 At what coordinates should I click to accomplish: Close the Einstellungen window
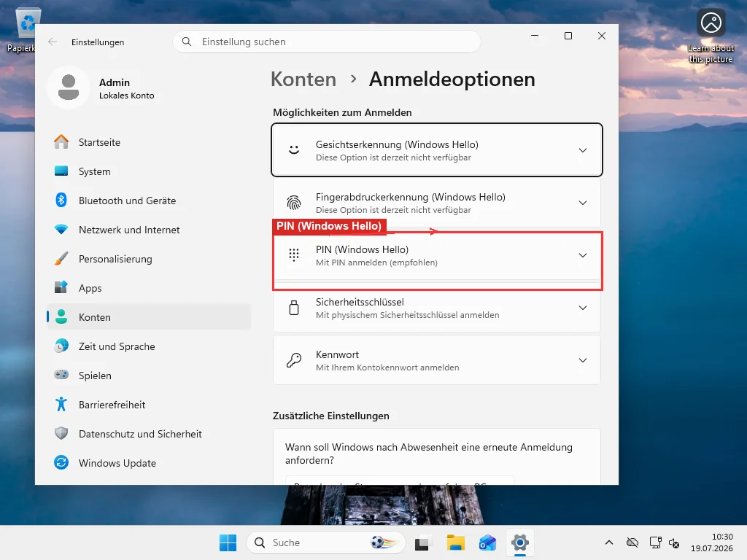coord(602,36)
